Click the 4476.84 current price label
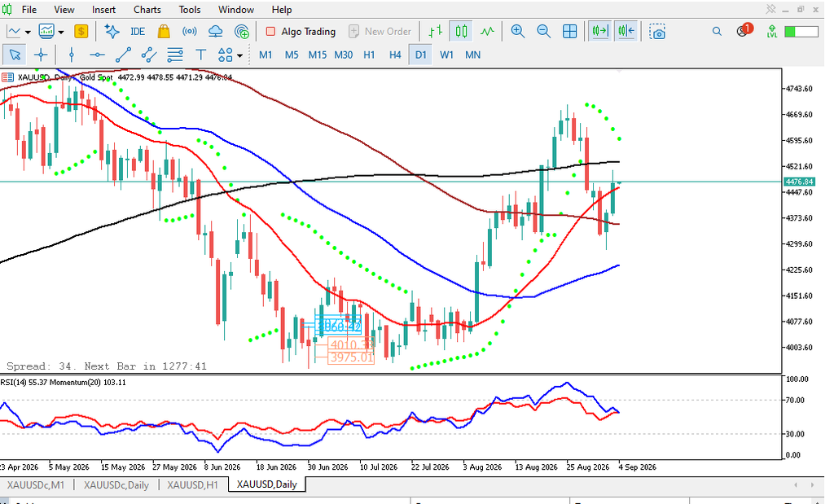The width and height of the screenshot is (834, 504). [800, 182]
